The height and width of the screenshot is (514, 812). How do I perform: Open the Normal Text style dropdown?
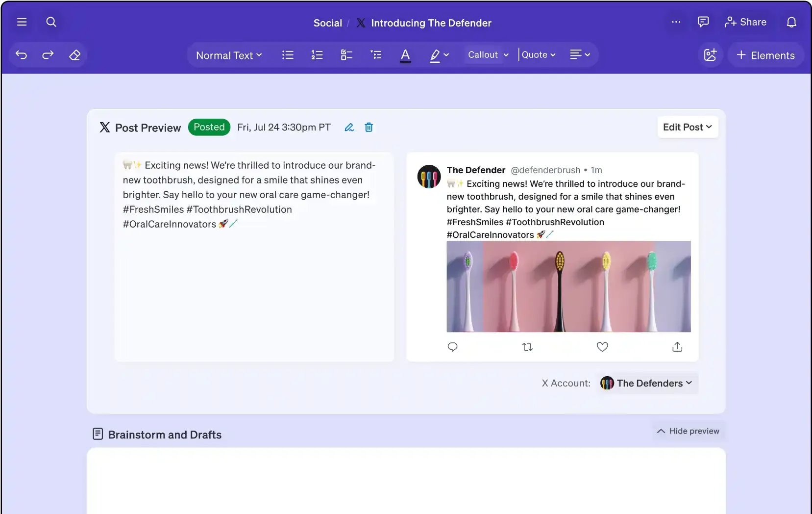(228, 55)
